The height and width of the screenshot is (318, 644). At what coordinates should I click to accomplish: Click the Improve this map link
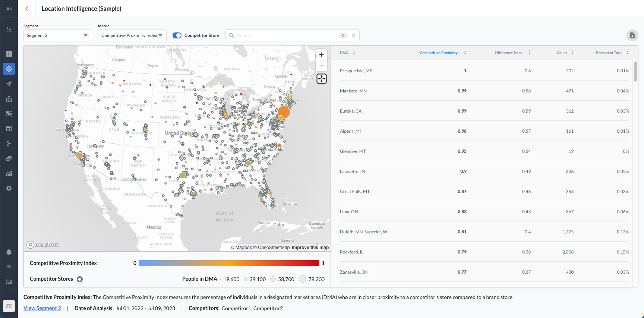pyautogui.click(x=310, y=248)
